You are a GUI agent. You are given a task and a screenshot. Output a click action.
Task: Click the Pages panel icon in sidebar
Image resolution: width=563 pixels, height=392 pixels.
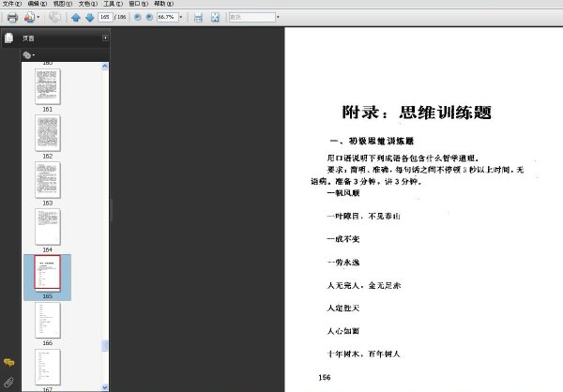[9, 38]
